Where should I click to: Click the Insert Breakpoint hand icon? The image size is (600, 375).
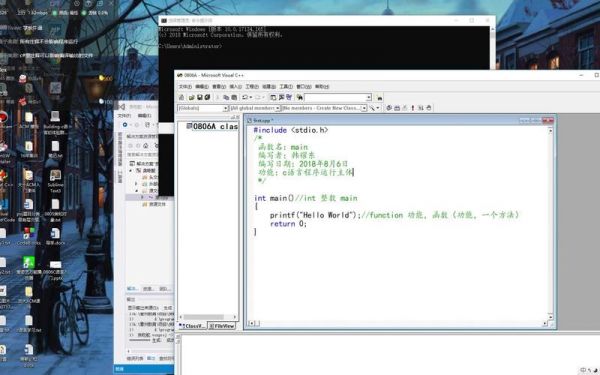[x=429, y=108]
